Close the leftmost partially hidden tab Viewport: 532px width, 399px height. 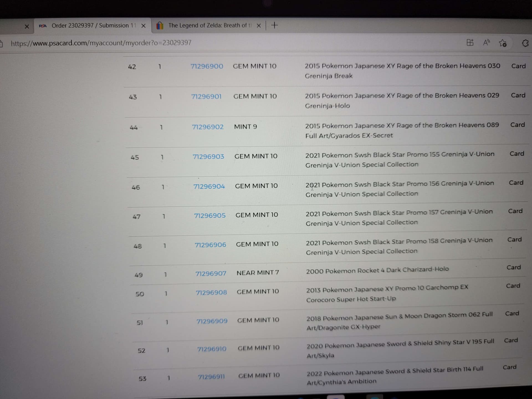tap(27, 27)
